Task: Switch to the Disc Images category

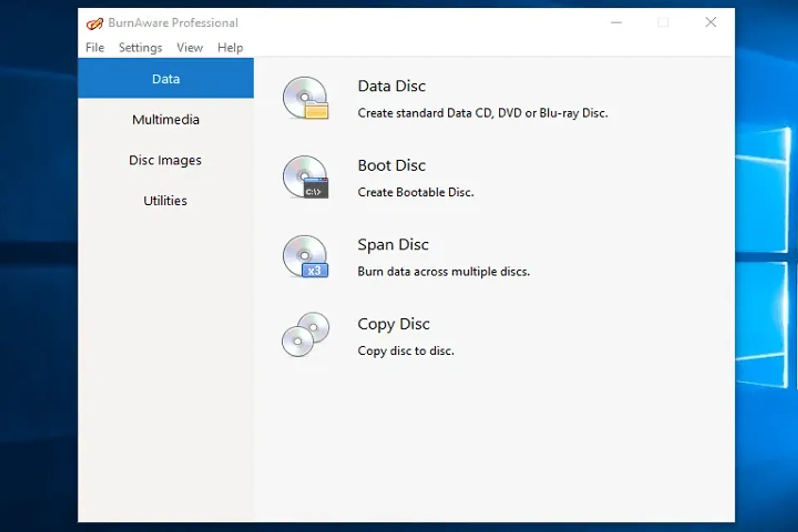Action: click(x=166, y=160)
